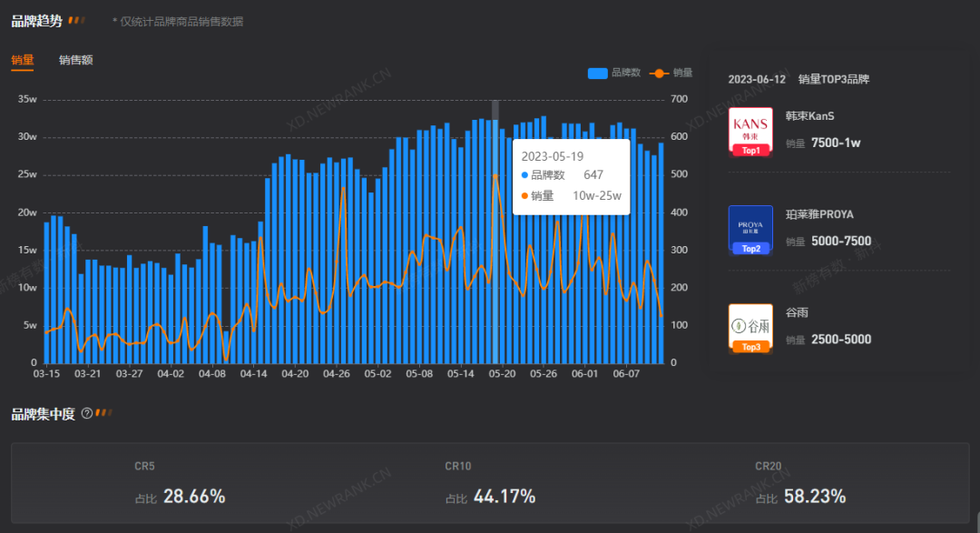980x533 pixels.
Task: Switch to the 销售额 tab
Action: pyautogui.click(x=76, y=60)
